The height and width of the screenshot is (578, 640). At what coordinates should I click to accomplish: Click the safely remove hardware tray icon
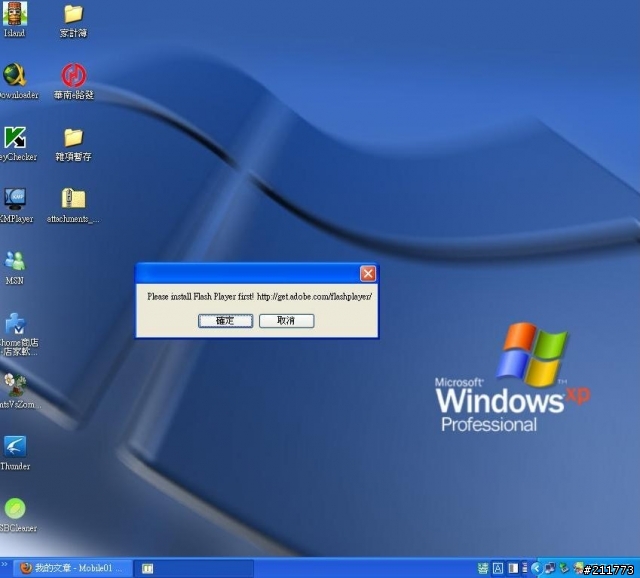pos(564,568)
